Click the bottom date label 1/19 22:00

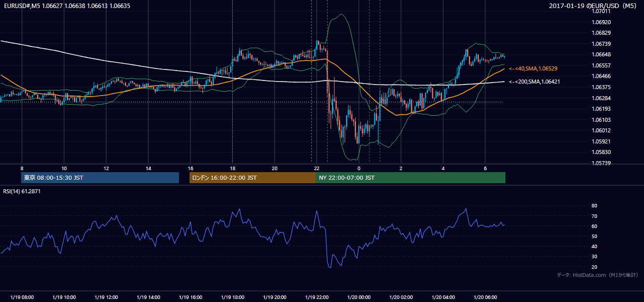(x=317, y=297)
